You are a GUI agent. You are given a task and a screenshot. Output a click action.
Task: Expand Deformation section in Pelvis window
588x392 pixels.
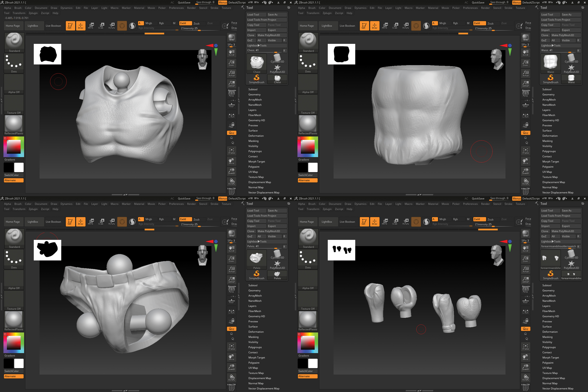(256, 332)
